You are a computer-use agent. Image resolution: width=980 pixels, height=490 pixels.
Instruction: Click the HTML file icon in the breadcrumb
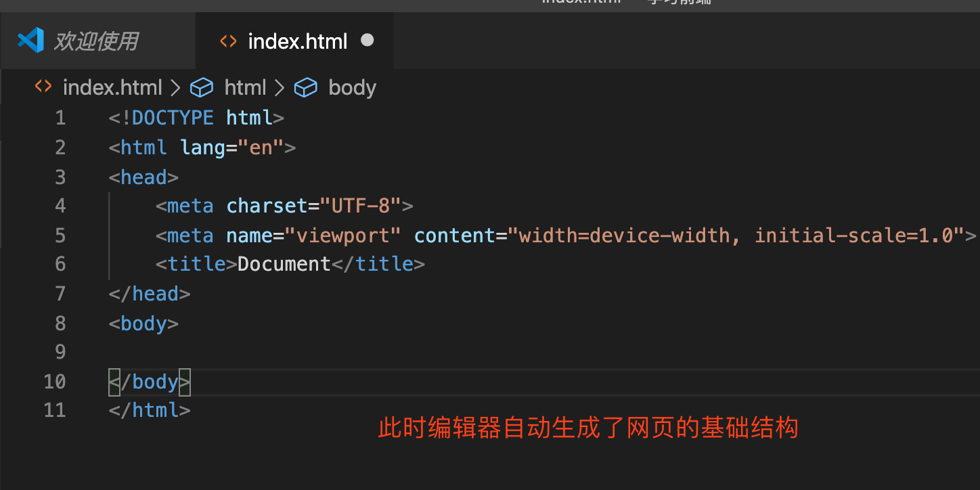click(43, 87)
